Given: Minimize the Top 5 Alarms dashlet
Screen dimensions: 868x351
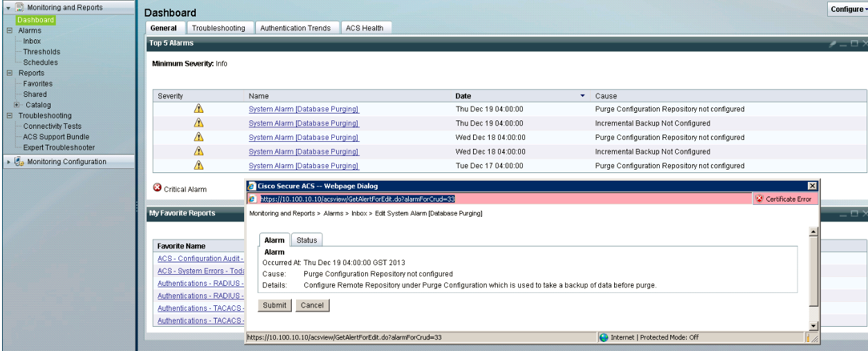Looking at the screenshot, I should (x=844, y=44).
